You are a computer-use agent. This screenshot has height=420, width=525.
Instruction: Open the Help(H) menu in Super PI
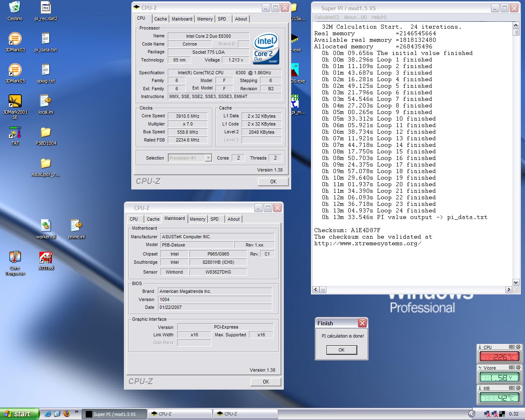[379, 17]
